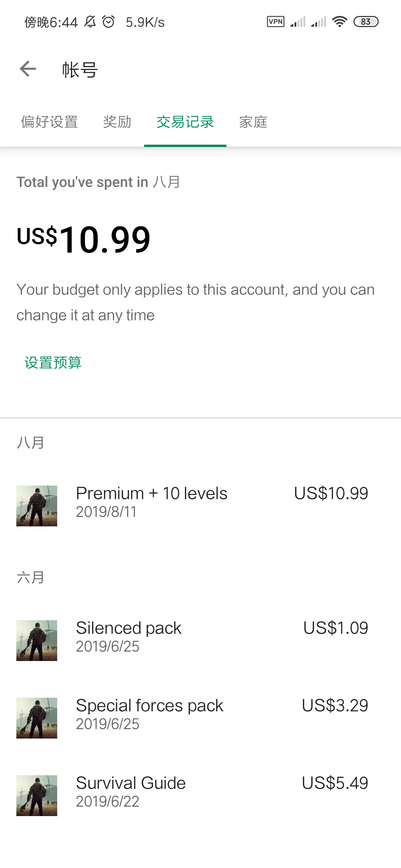The image size is (401, 868).
Task: Tap the VPN status icon
Action: point(276,22)
